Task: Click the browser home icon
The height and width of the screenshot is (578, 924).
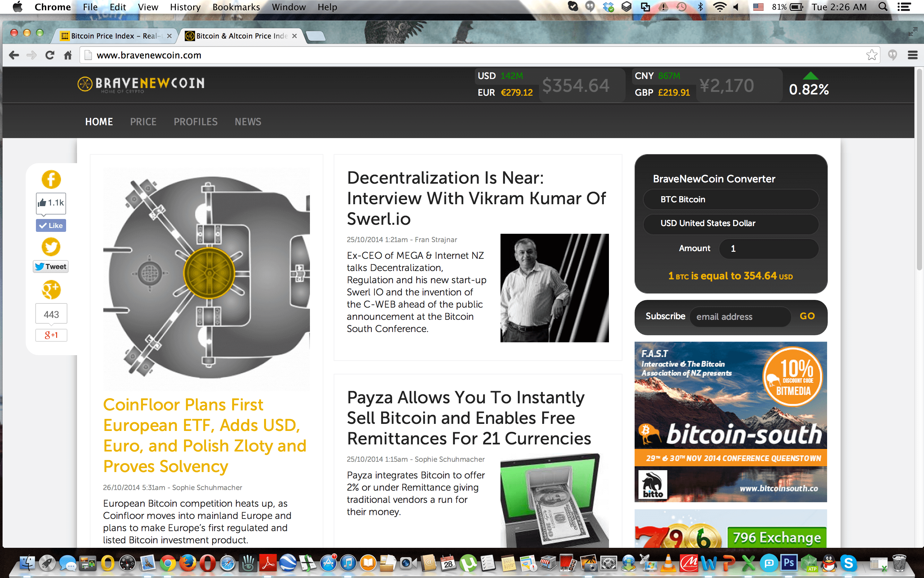Action: [68, 55]
